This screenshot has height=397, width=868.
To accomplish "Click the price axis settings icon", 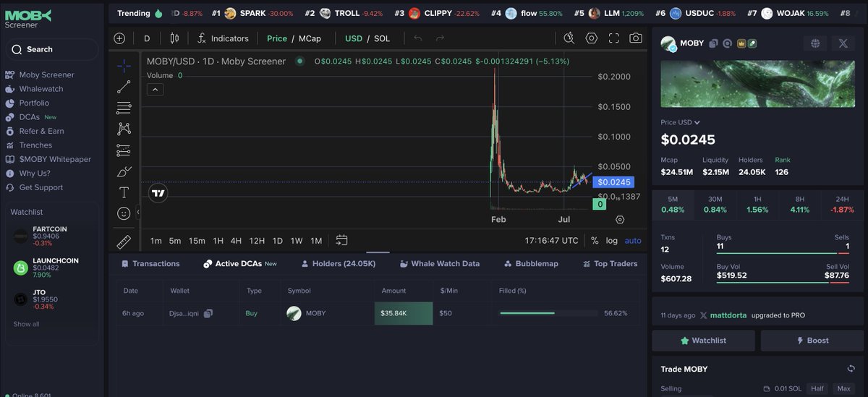I will coord(620,219).
